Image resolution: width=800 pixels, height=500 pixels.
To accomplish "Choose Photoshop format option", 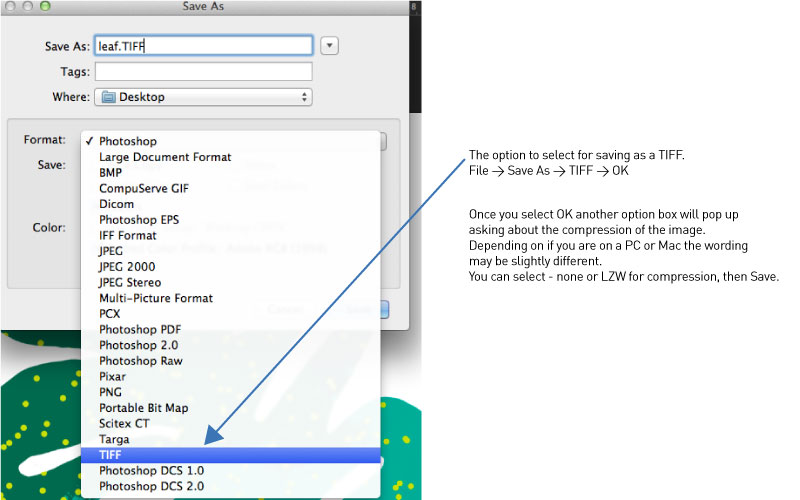I will pyautogui.click(x=231, y=141).
